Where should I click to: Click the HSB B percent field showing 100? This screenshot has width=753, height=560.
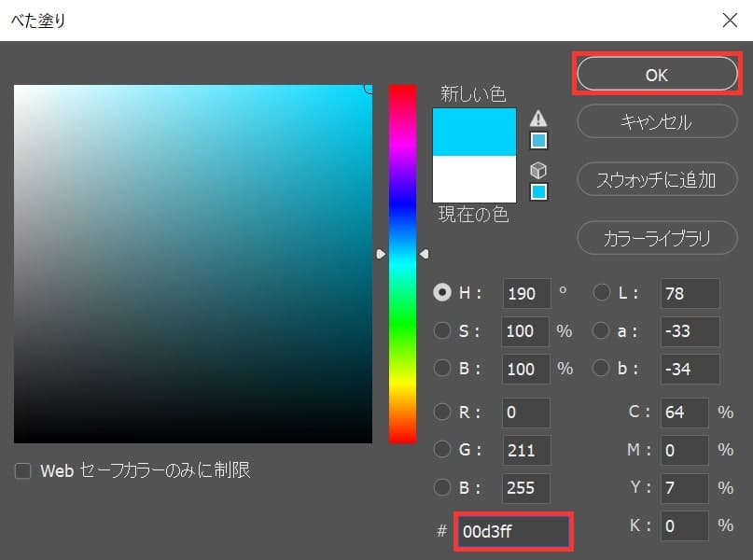526,369
